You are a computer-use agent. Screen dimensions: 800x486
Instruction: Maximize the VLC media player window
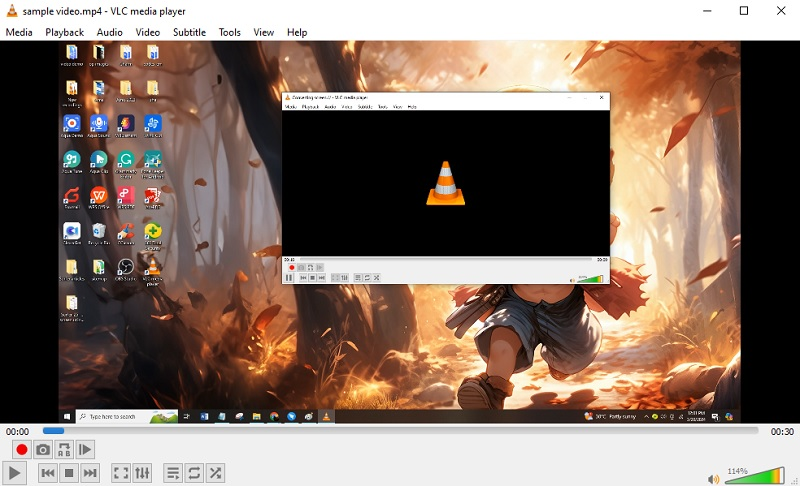pyautogui.click(x=744, y=11)
